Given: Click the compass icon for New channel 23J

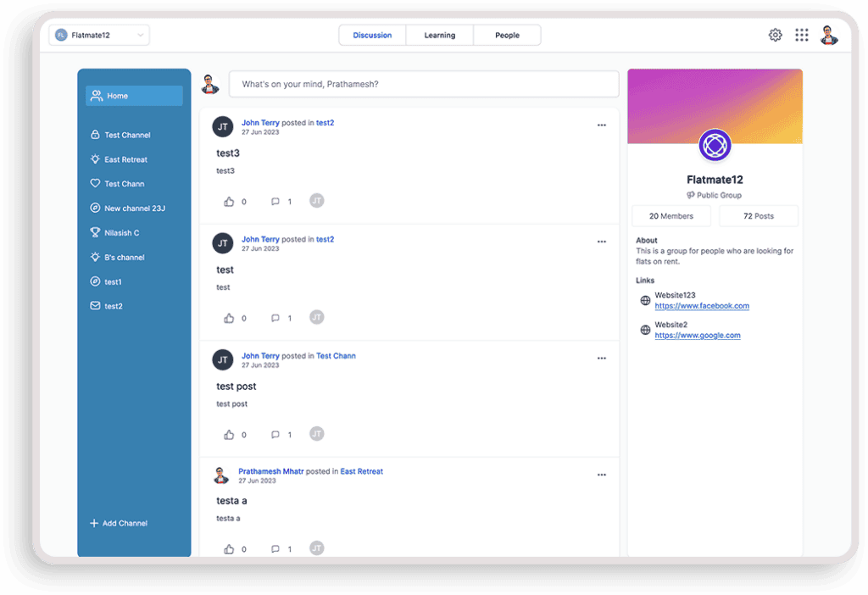Looking at the screenshot, I should coord(95,209).
